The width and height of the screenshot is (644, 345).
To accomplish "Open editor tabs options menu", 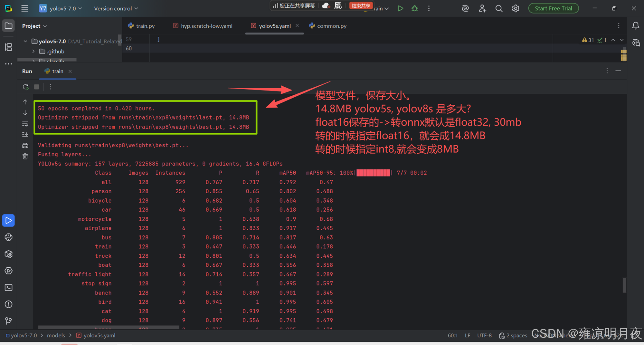I will point(619,26).
